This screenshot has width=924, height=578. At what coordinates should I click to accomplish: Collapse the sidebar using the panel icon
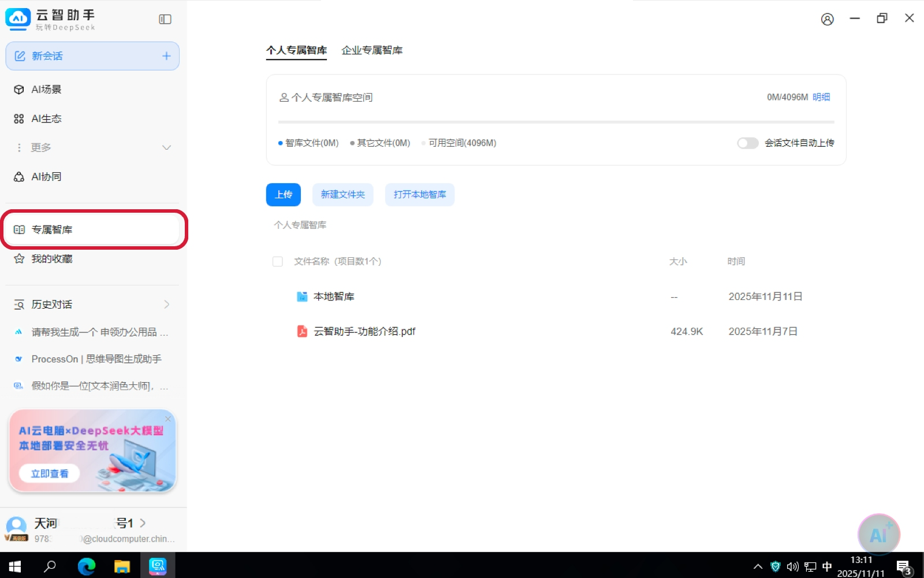pos(165,20)
